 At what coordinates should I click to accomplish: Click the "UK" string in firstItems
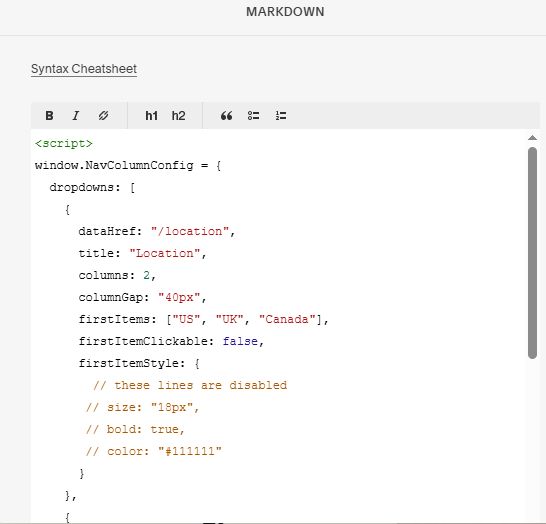(229, 319)
